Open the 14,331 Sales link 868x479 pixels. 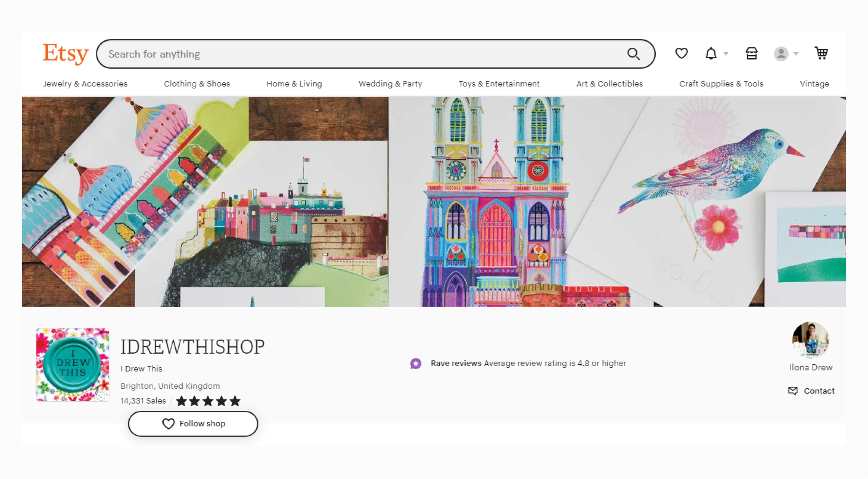click(143, 401)
